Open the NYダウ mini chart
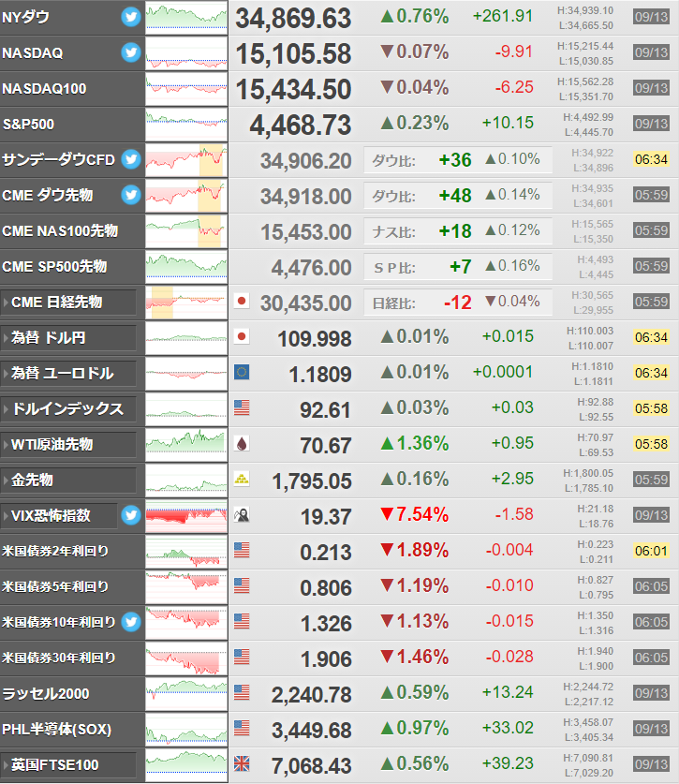The height and width of the screenshot is (784, 679). pyautogui.click(x=186, y=18)
